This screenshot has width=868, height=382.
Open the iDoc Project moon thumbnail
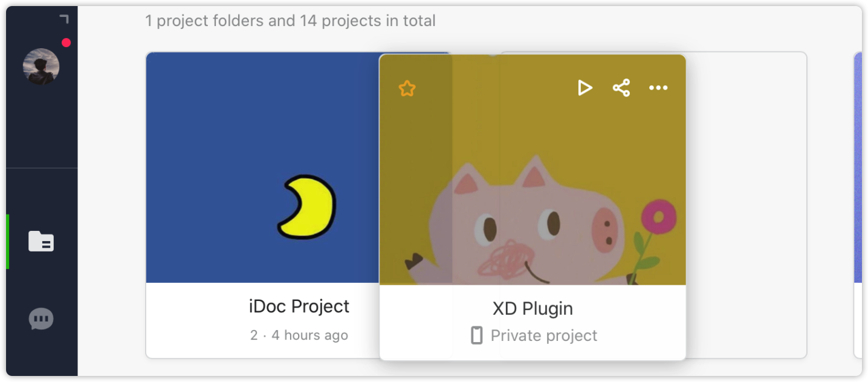click(x=262, y=167)
